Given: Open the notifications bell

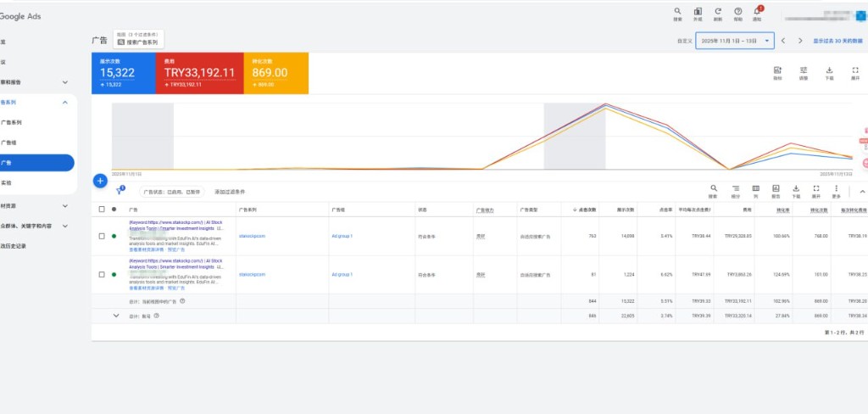Looking at the screenshot, I should pyautogui.click(x=758, y=14).
